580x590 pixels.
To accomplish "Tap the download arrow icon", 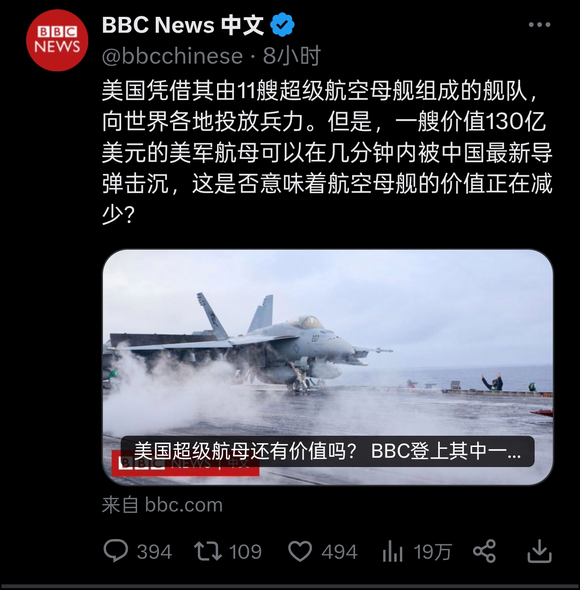I will tap(539, 551).
